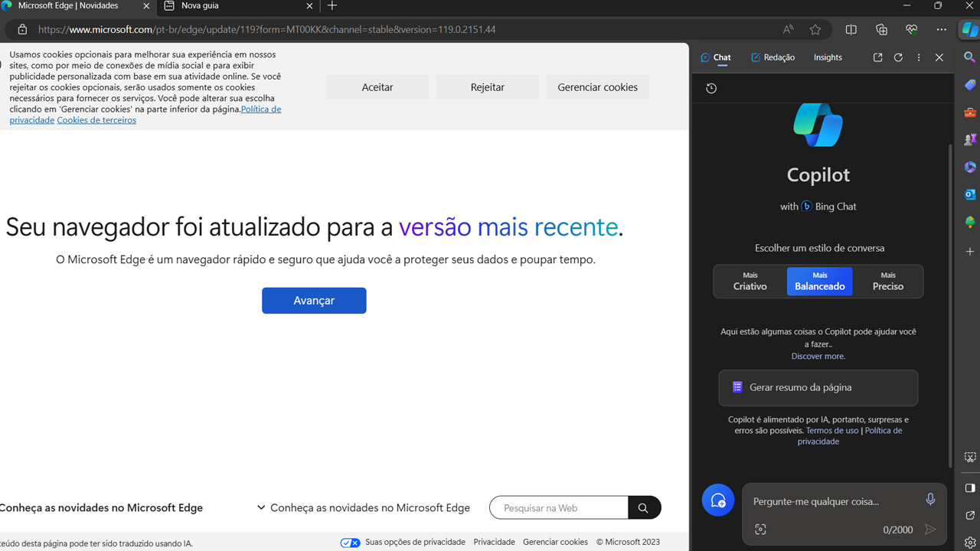Click the open external link sidebar icon
The image size is (980, 551).
click(970, 516)
